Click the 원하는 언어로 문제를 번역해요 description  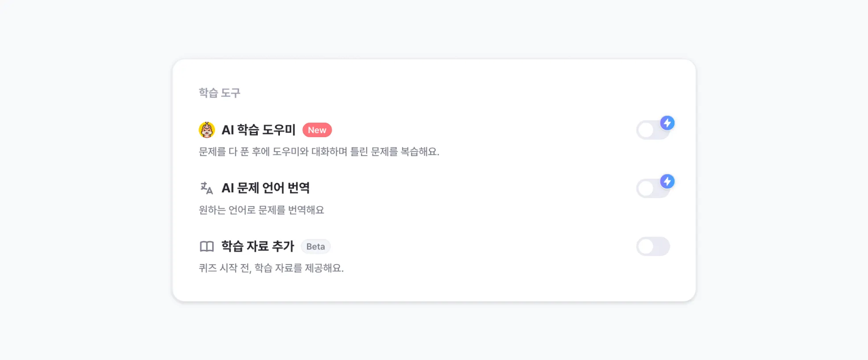[x=261, y=210]
